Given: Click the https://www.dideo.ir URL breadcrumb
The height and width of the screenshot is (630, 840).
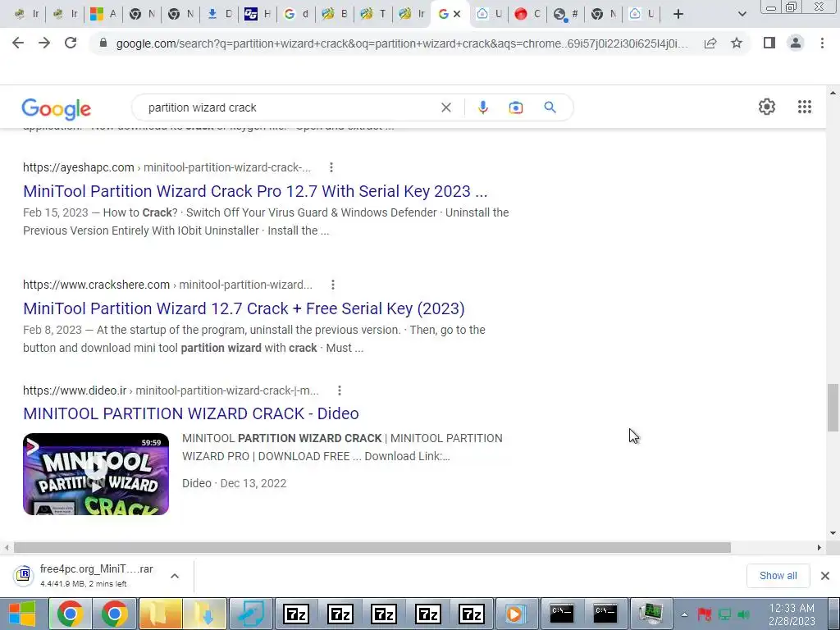Looking at the screenshot, I should tap(75, 391).
